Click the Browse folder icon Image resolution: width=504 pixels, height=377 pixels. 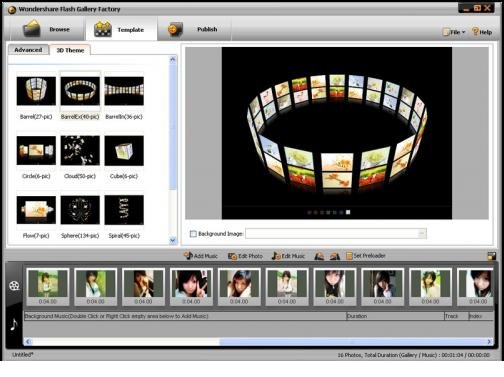point(32,29)
